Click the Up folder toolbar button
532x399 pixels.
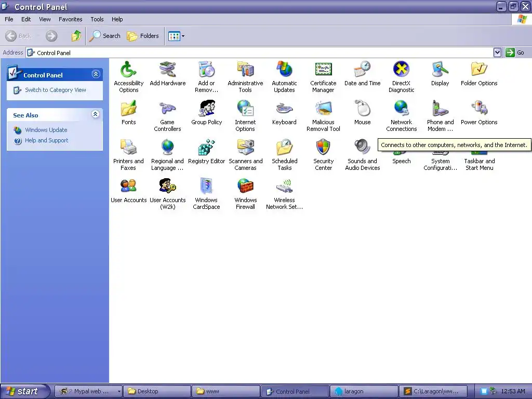tap(76, 36)
